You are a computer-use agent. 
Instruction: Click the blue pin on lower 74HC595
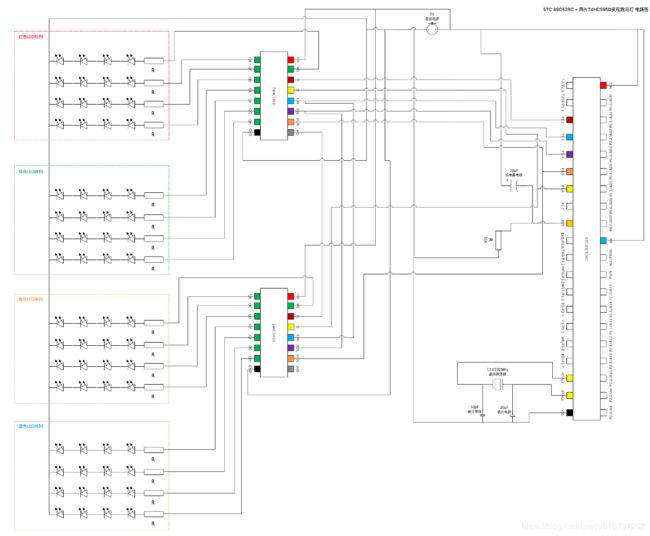pyautogui.click(x=291, y=337)
